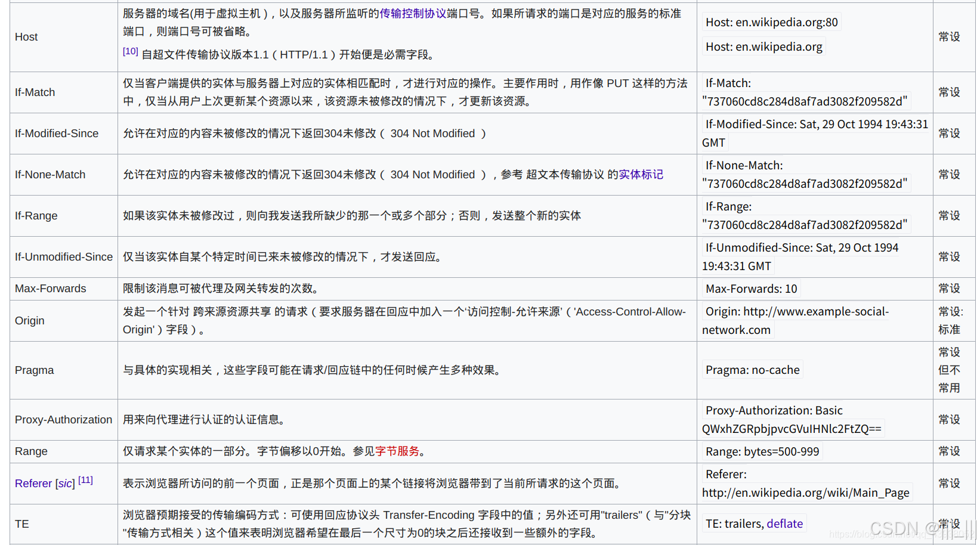Click example 'Range: bytes=500-999'

(x=762, y=451)
